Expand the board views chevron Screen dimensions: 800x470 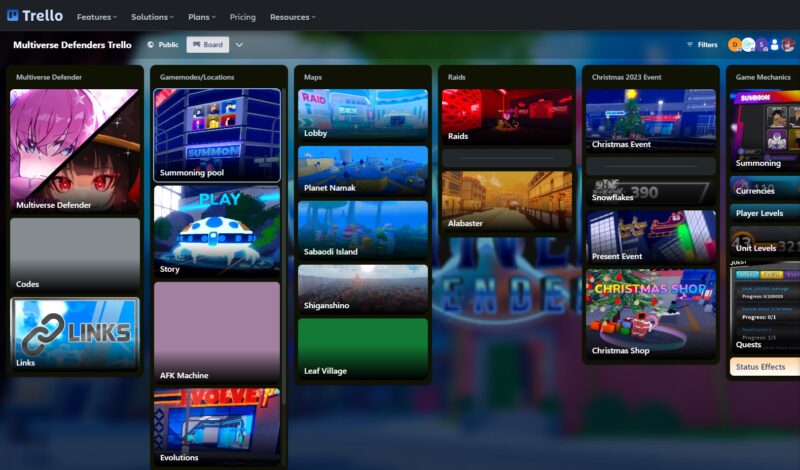click(239, 45)
